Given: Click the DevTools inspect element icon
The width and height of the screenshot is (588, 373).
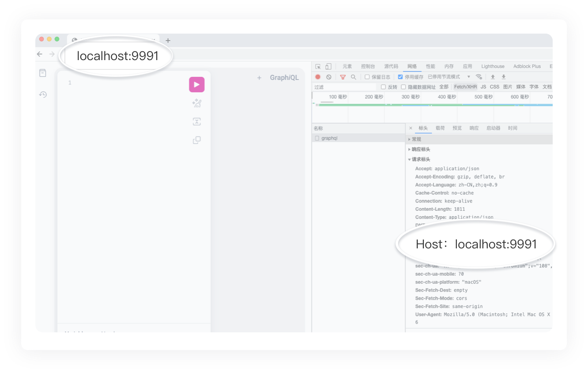Looking at the screenshot, I should (318, 66).
